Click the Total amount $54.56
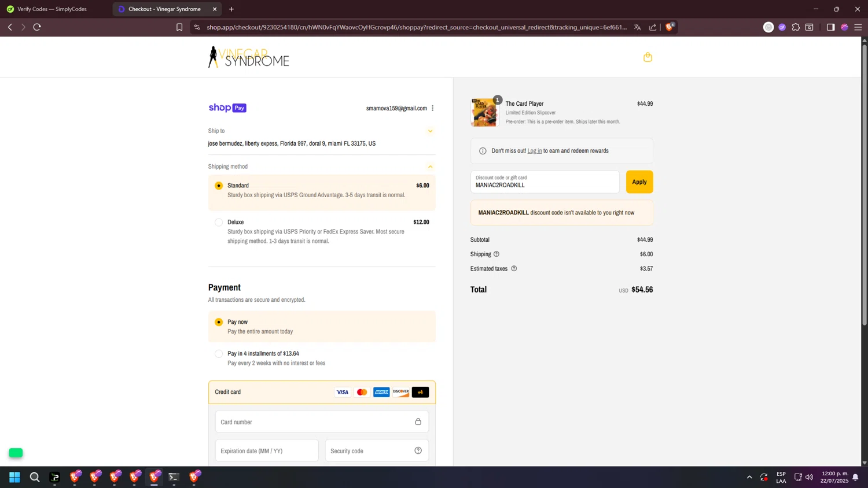Image resolution: width=868 pixels, height=488 pixels. (x=642, y=290)
